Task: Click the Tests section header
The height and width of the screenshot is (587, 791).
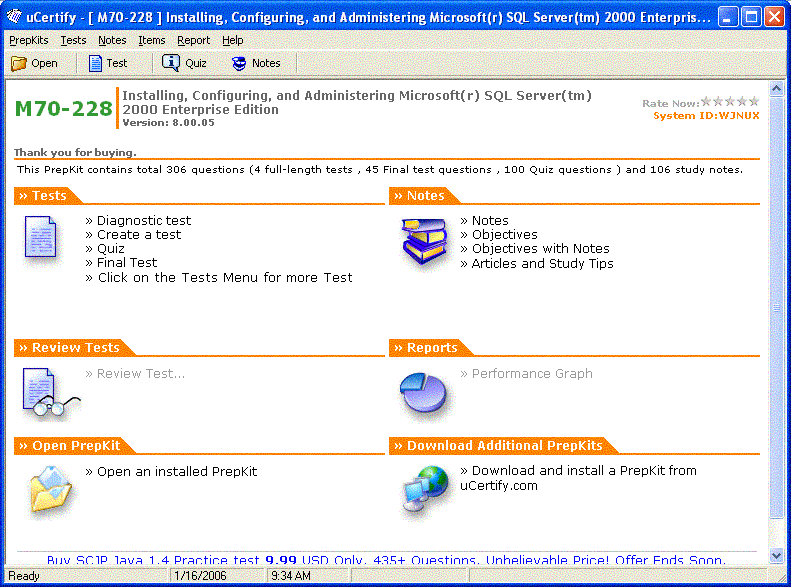Action: [x=48, y=196]
